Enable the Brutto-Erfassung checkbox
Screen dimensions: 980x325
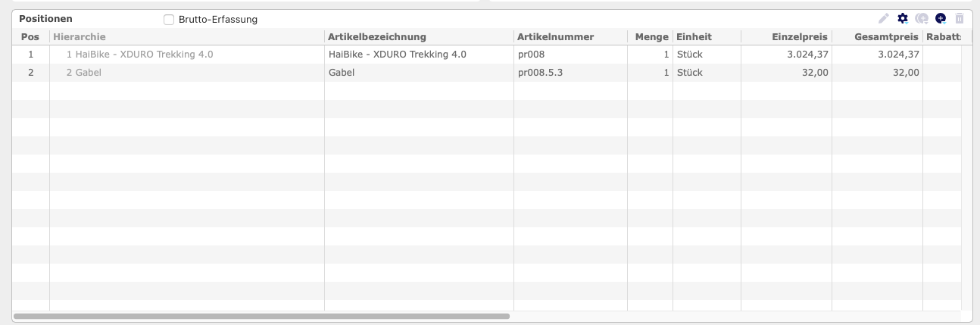[x=169, y=20]
